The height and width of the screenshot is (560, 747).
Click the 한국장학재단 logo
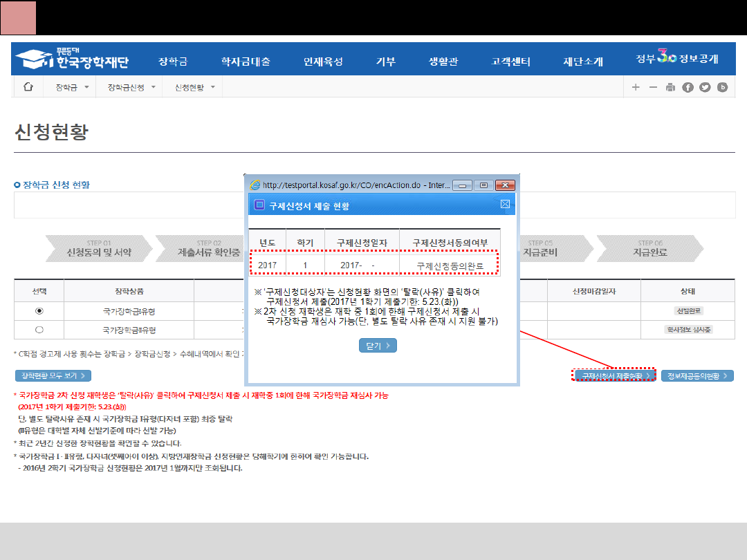(72, 60)
